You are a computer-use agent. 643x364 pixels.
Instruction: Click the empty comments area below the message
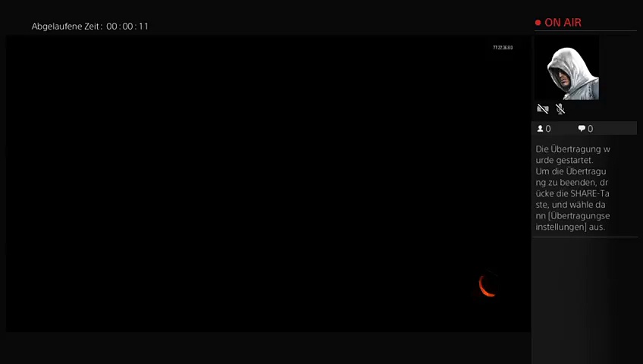tap(585, 296)
